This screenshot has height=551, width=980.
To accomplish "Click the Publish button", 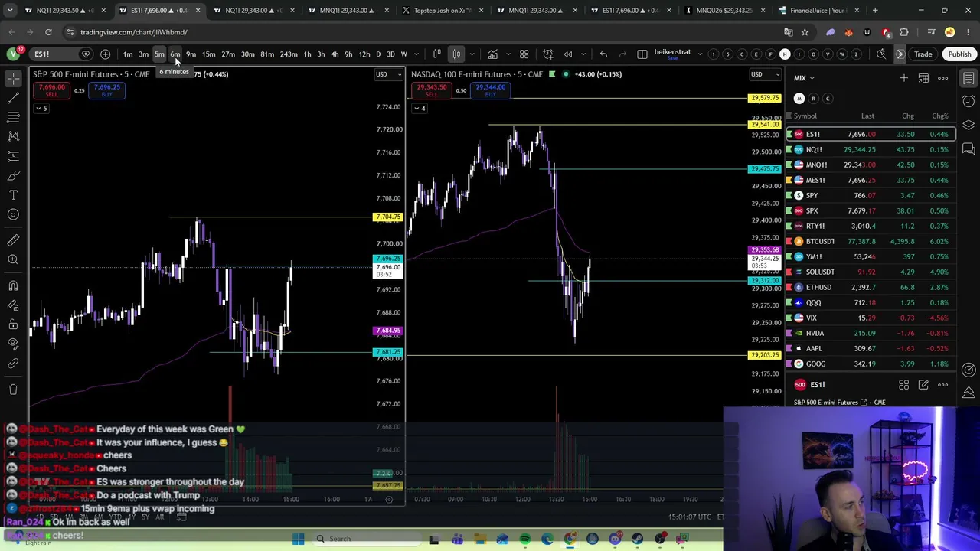I will click(959, 54).
